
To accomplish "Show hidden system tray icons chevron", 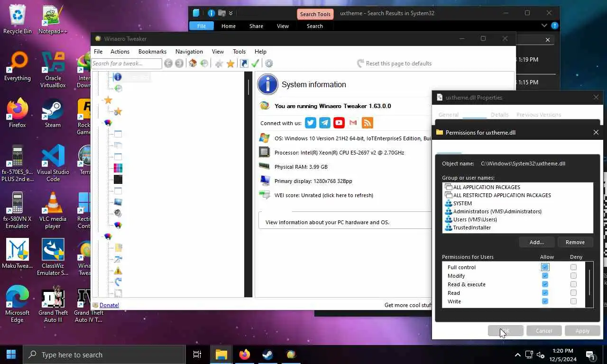I will click(x=517, y=355).
